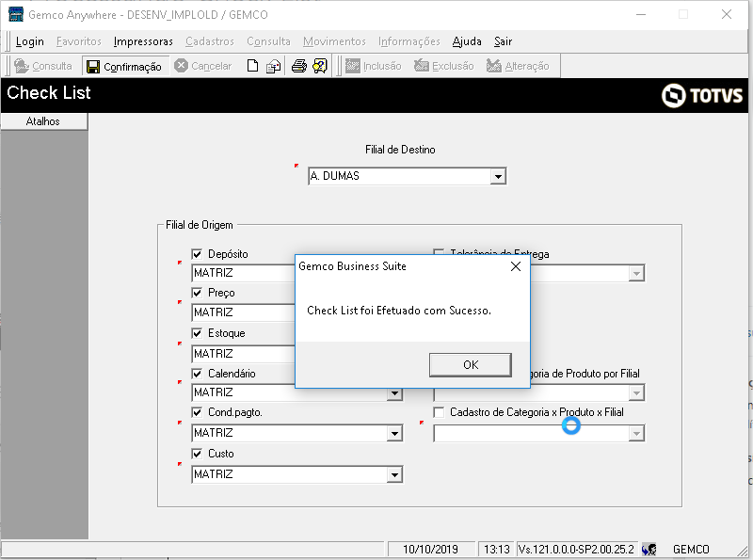Click the Cancelar toolbar button
The image size is (753, 560).
pos(202,66)
